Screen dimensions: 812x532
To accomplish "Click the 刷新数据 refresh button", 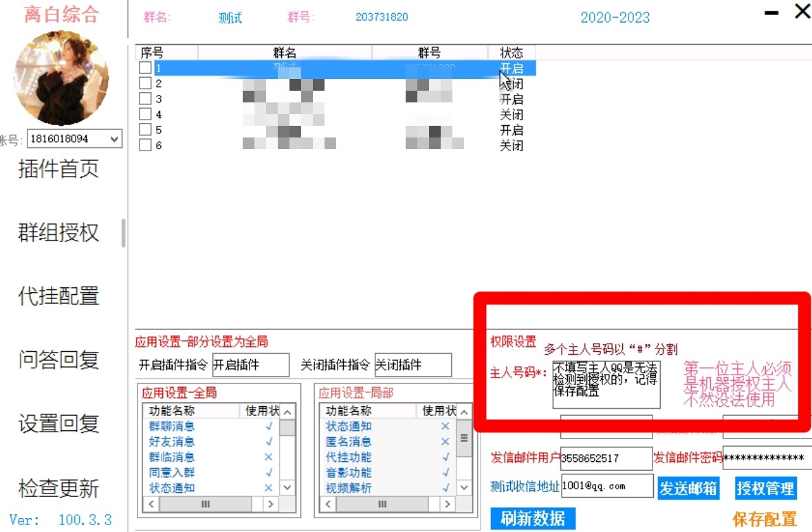I will [533, 519].
